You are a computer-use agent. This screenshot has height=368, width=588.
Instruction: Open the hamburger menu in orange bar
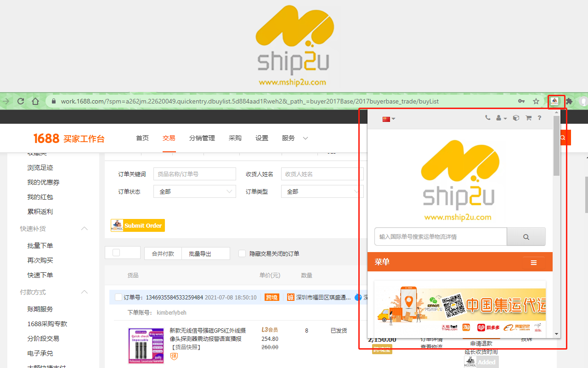tap(534, 263)
